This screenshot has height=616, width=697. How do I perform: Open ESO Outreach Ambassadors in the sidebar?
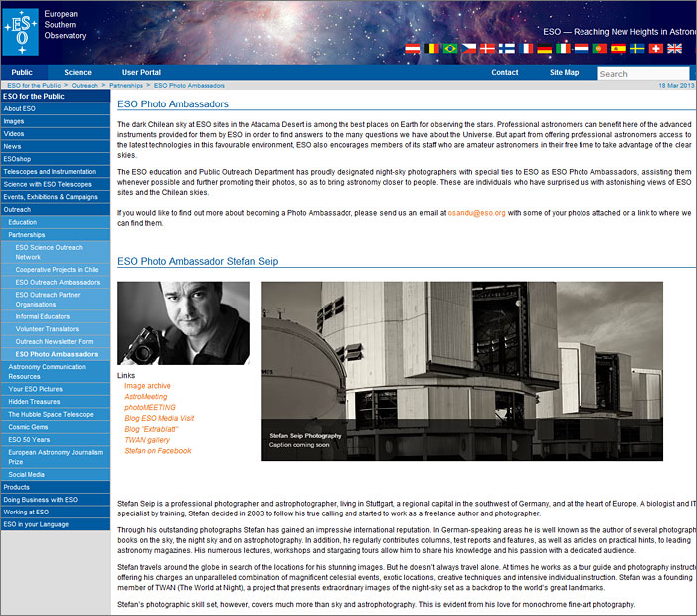click(x=55, y=282)
